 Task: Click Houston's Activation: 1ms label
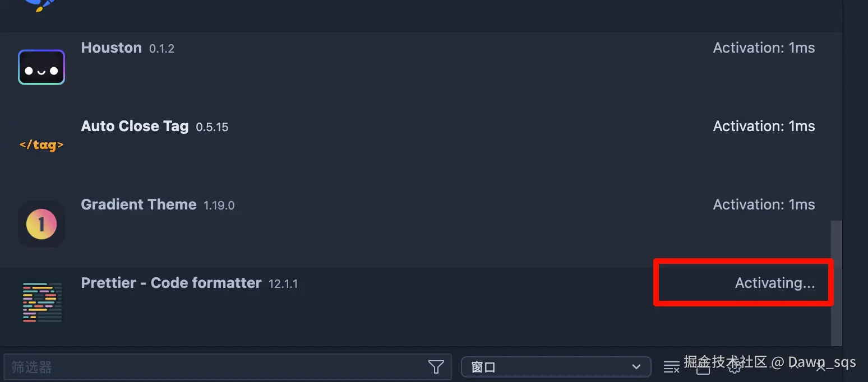coord(764,48)
